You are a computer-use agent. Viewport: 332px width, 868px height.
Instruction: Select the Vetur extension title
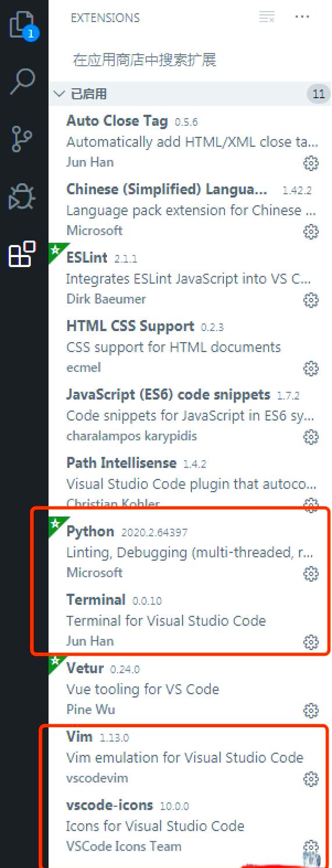[85, 668]
